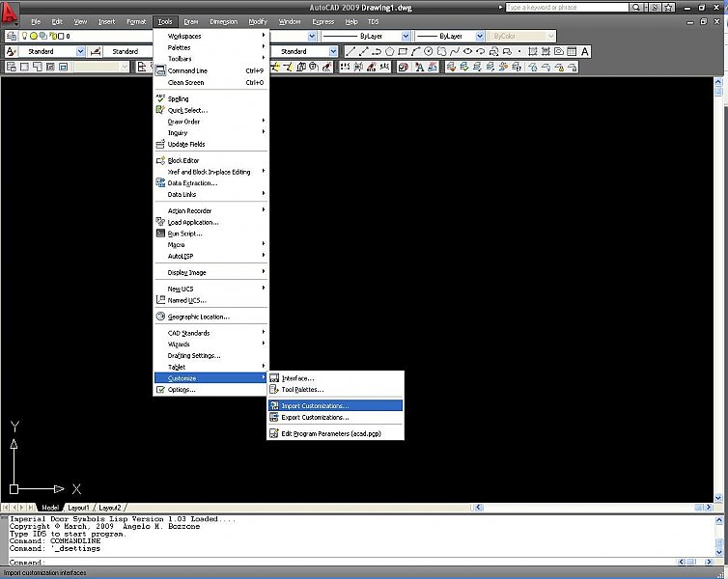This screenshot has width=728, height=579.
Task: Select the Multiline Text A tool
Action: click(x=584, y=51)
